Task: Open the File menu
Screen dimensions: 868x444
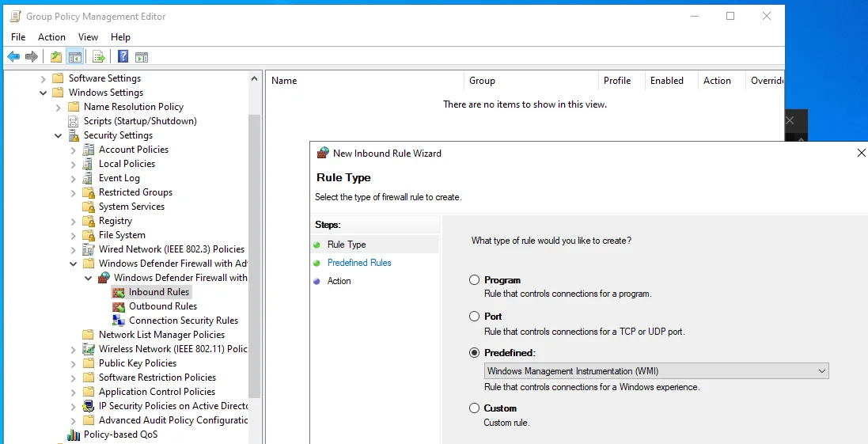Action: pos(18,37)
